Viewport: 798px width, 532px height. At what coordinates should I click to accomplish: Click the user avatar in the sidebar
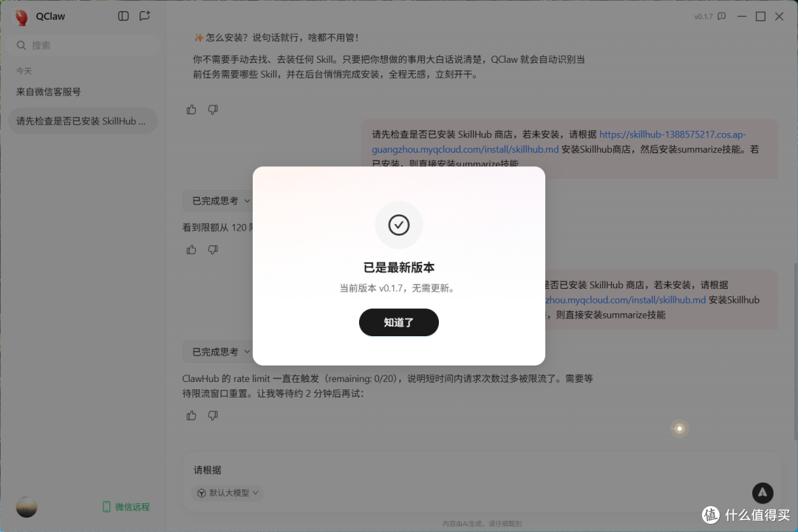tap(27, 507)
